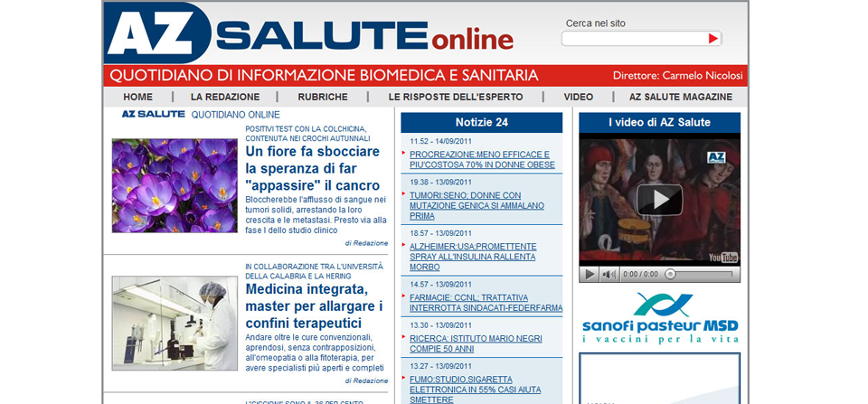Screen dimensions: 868x404
Task: Click the 'I video di AZ Salute' header
Action: point(659,123)
